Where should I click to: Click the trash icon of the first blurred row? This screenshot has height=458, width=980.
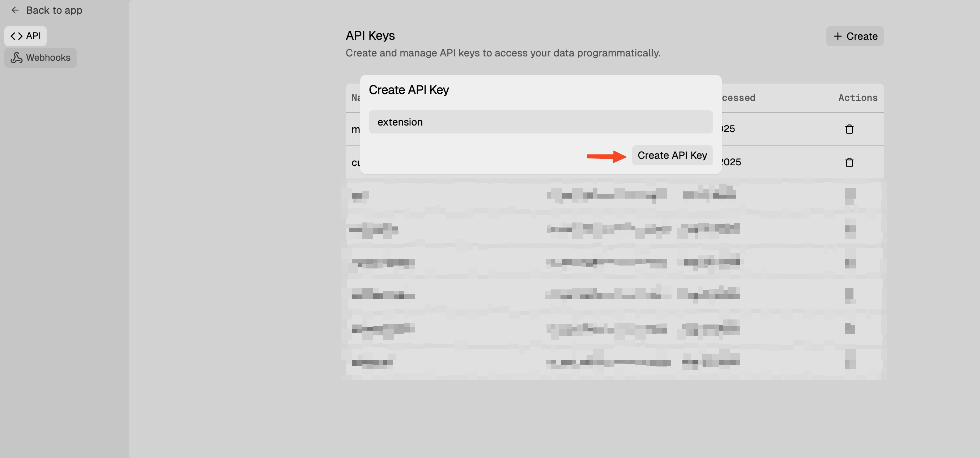coord(850,195)
